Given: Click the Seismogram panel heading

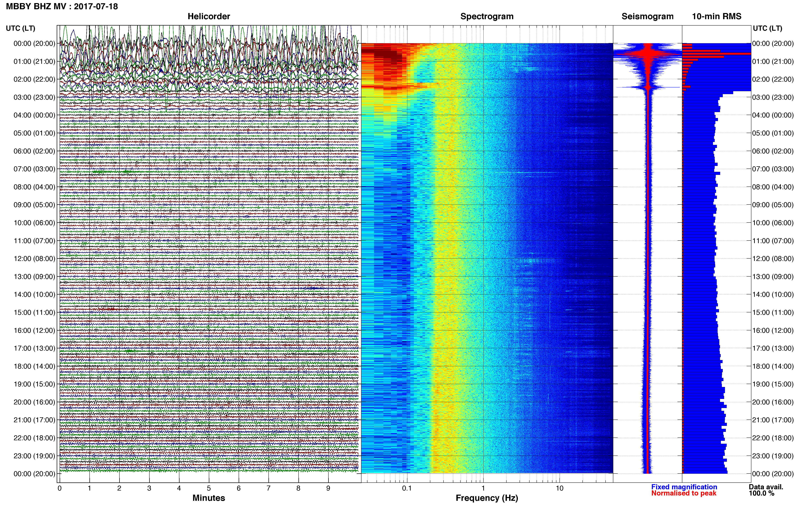Looking at the screenshot, I should (x=648, y=16).
